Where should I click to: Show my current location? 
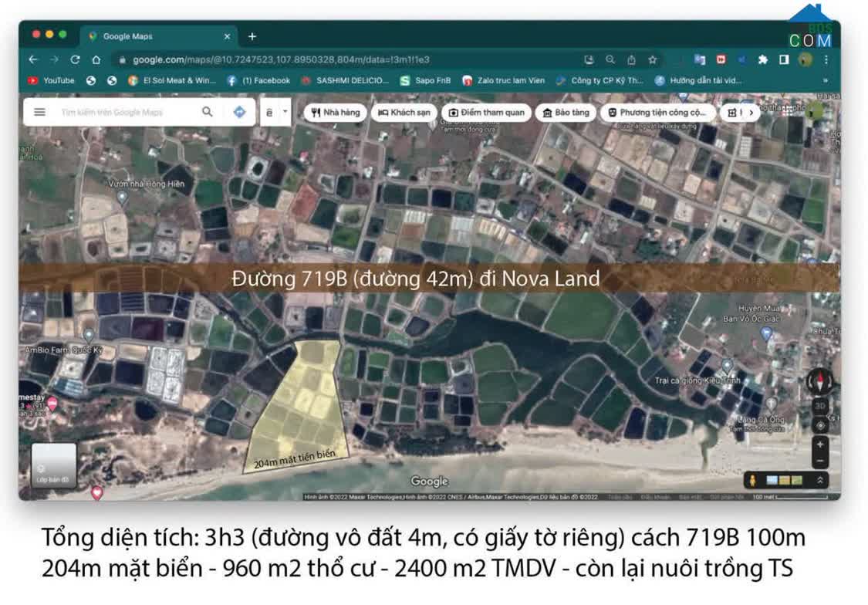(x=820, y=425)
